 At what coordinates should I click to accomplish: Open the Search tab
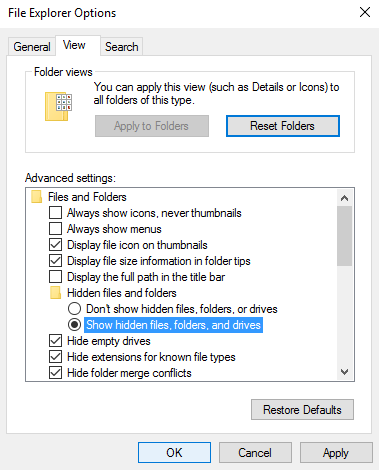[x=122, y=47]
